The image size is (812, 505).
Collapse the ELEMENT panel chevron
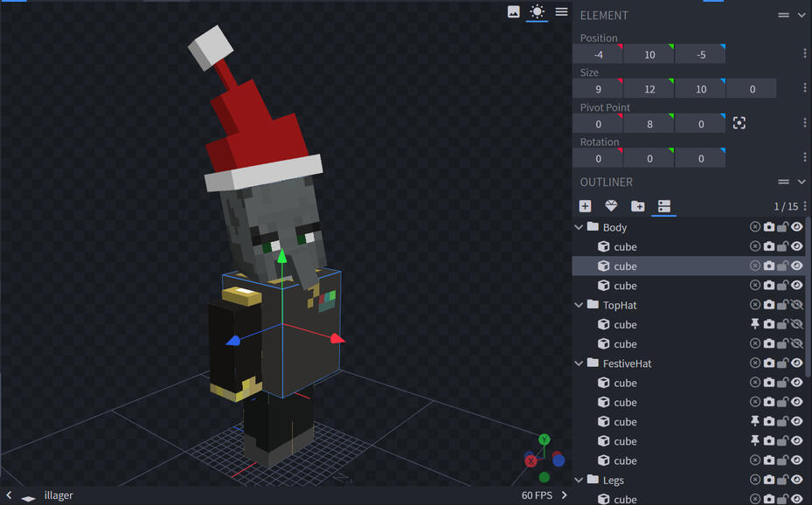[x=802, y=15]
